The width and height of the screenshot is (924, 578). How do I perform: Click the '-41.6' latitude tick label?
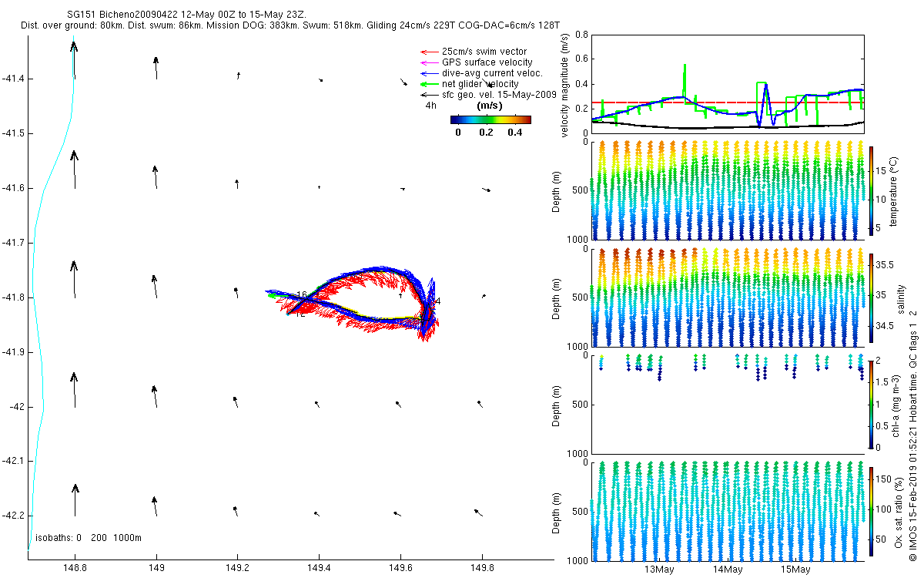coord(14,188)
